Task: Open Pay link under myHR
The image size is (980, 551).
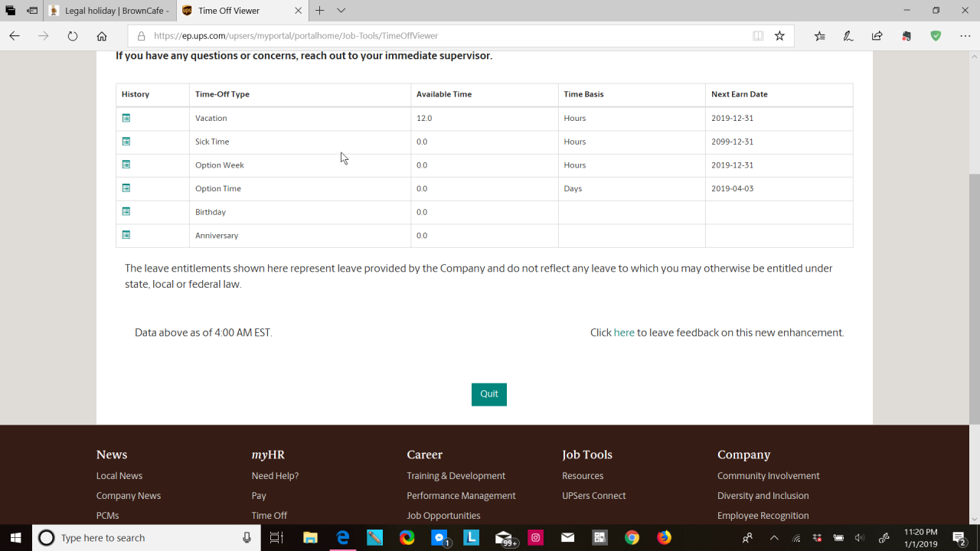Action: coord(259,496)
